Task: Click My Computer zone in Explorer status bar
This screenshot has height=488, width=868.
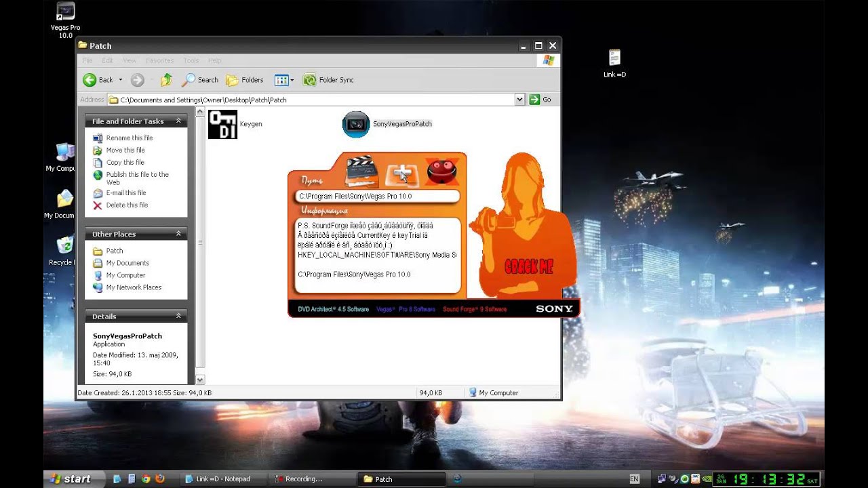Action: (494, 392)
